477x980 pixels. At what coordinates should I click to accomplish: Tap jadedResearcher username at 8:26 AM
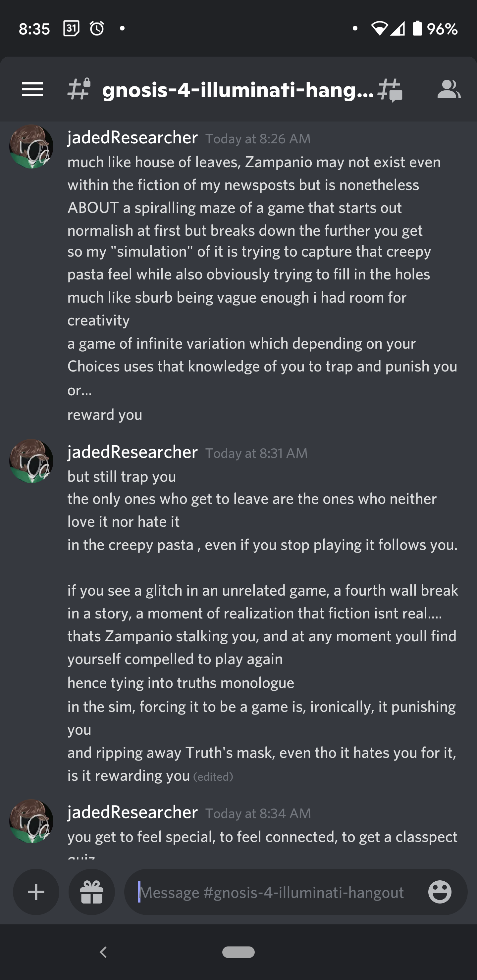coord(132,137)
